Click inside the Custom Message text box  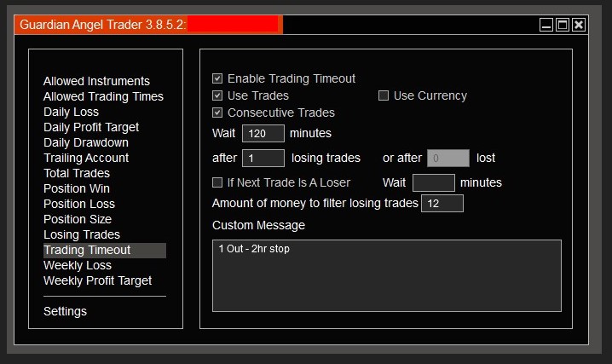[387, 276]
